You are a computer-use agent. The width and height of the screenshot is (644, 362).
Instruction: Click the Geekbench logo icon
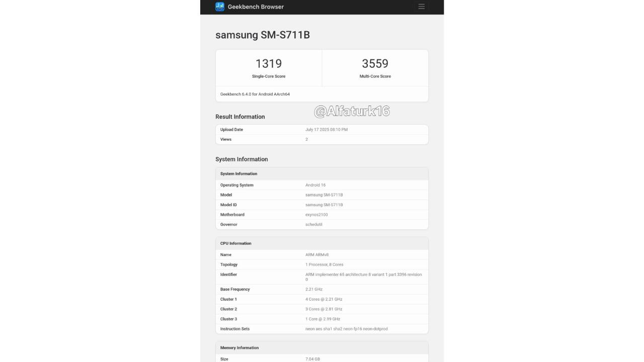[x=220, y=7]
